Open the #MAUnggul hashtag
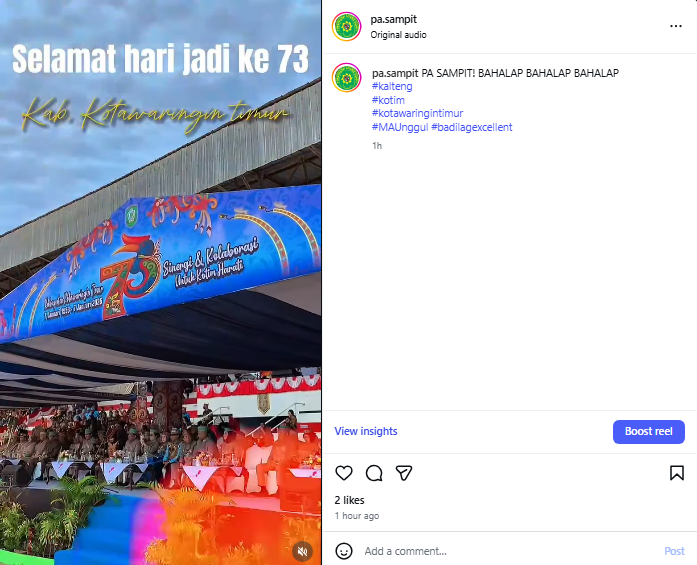 [400, 127]
